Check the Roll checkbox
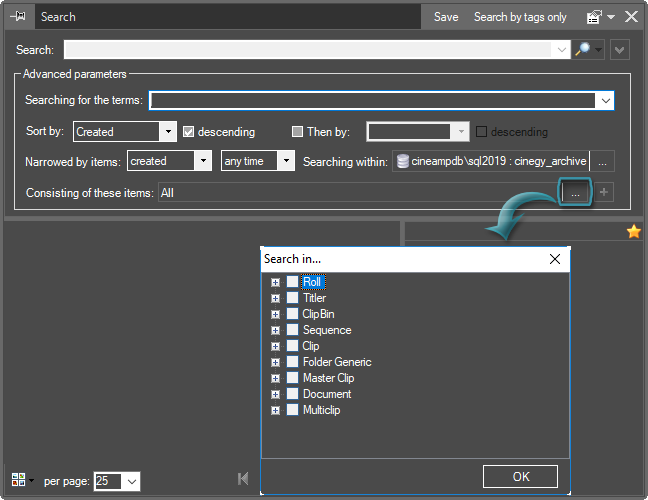 (292, 282)
